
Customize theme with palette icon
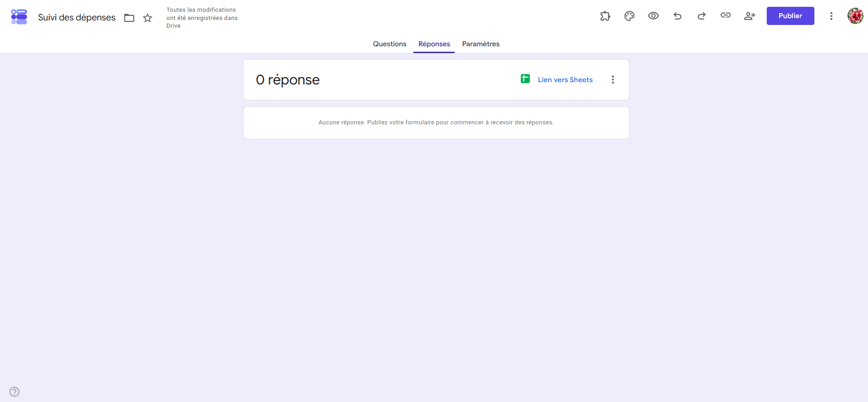coord(629,16)
